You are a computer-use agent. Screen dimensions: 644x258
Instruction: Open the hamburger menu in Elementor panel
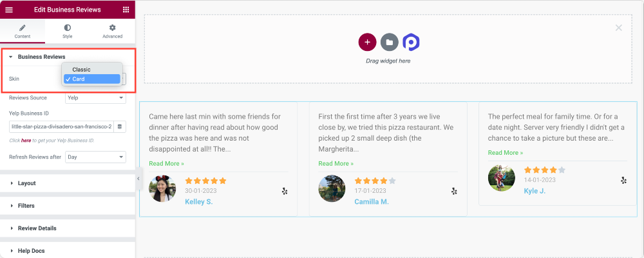coord(8,10)
